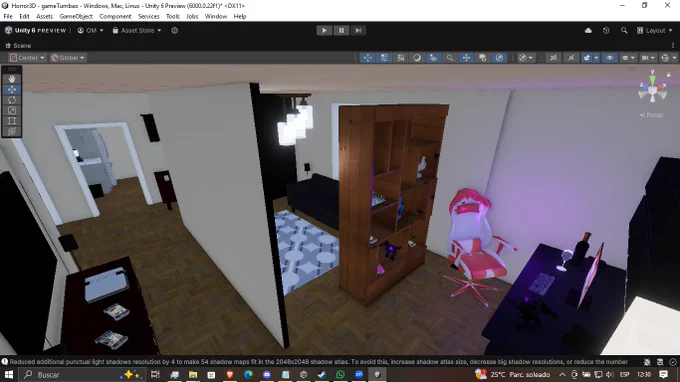Select the Scale tool

pyautogui.click(x=12, y=110)
